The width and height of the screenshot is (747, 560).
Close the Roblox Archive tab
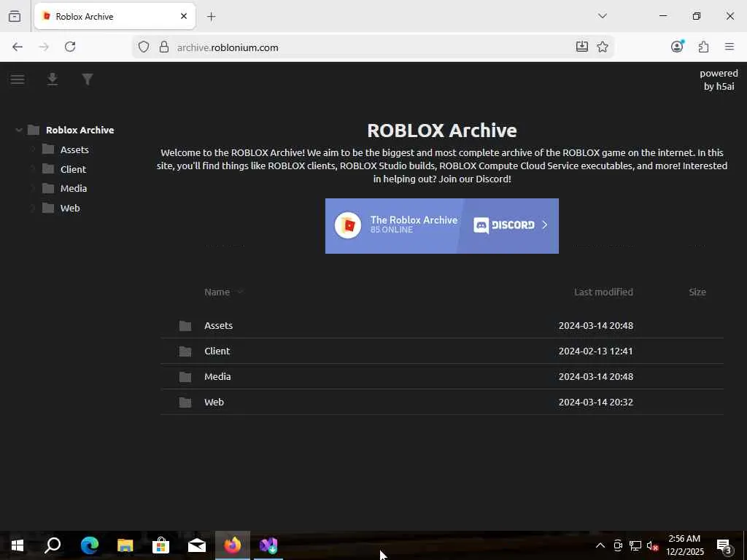[184, 16]
